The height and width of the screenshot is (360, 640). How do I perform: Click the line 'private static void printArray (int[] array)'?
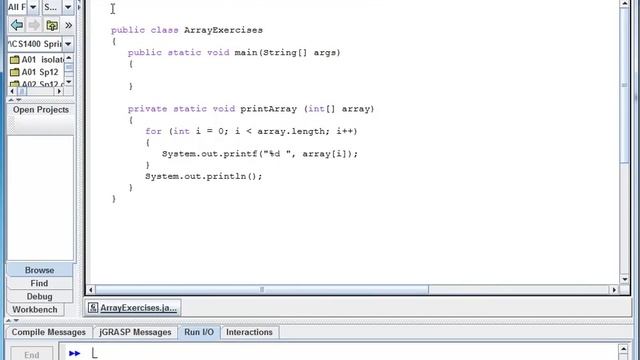pyautogui.click(x=251, y=109)
